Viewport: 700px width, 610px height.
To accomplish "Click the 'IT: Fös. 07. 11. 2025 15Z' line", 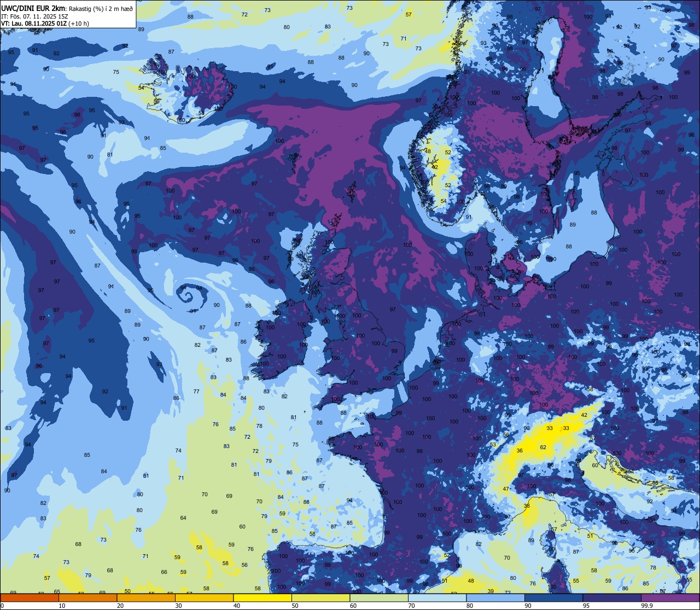I will (x=34, y=16).
